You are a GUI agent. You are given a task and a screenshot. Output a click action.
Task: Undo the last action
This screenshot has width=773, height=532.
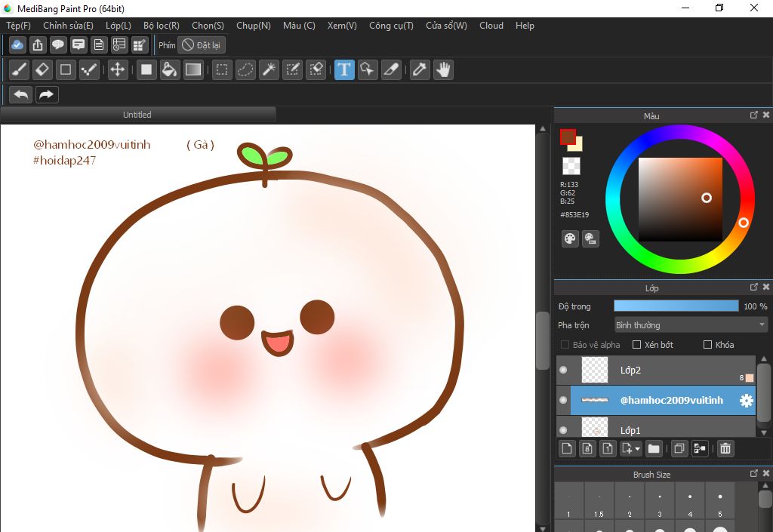click(20, 94)
